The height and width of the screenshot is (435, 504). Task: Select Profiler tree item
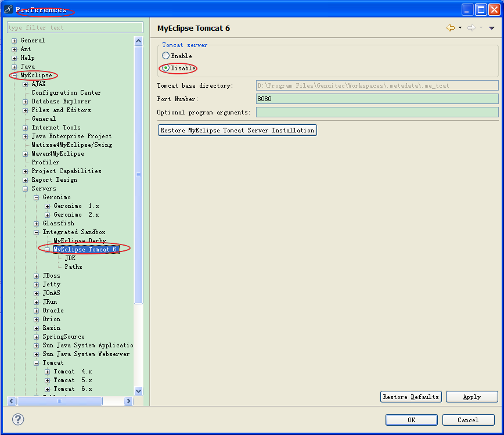click(45, 162)
